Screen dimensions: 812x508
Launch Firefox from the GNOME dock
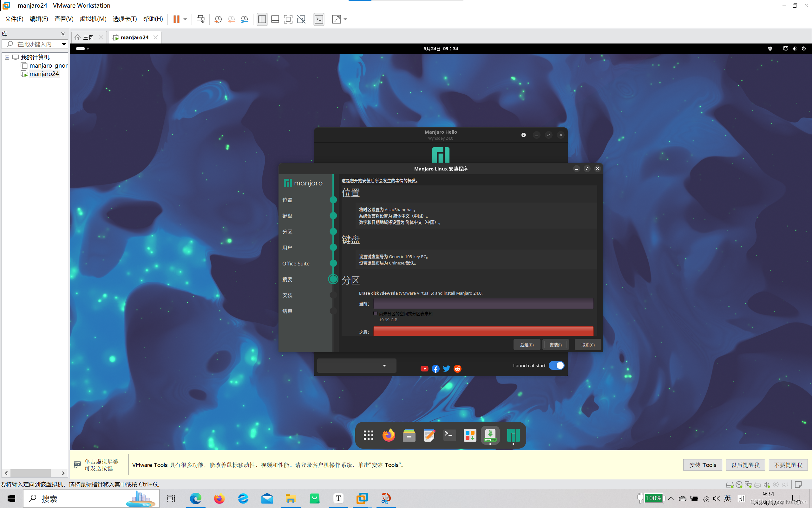pyautogui.click(x=389, y=435)
